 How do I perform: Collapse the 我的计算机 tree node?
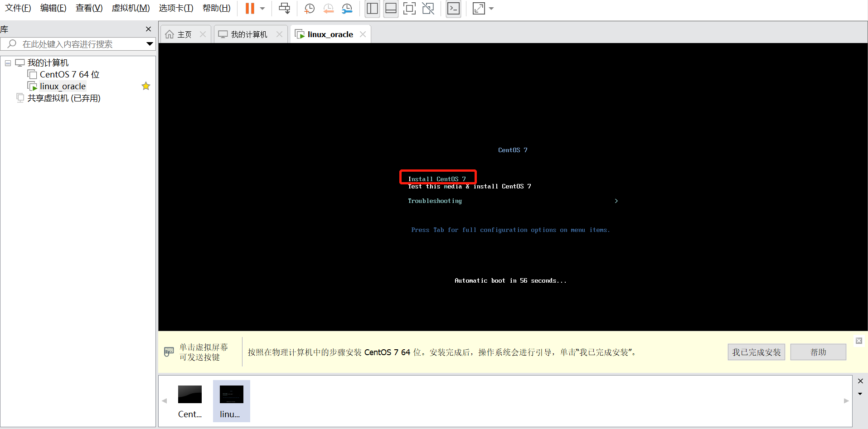[8, 63]
